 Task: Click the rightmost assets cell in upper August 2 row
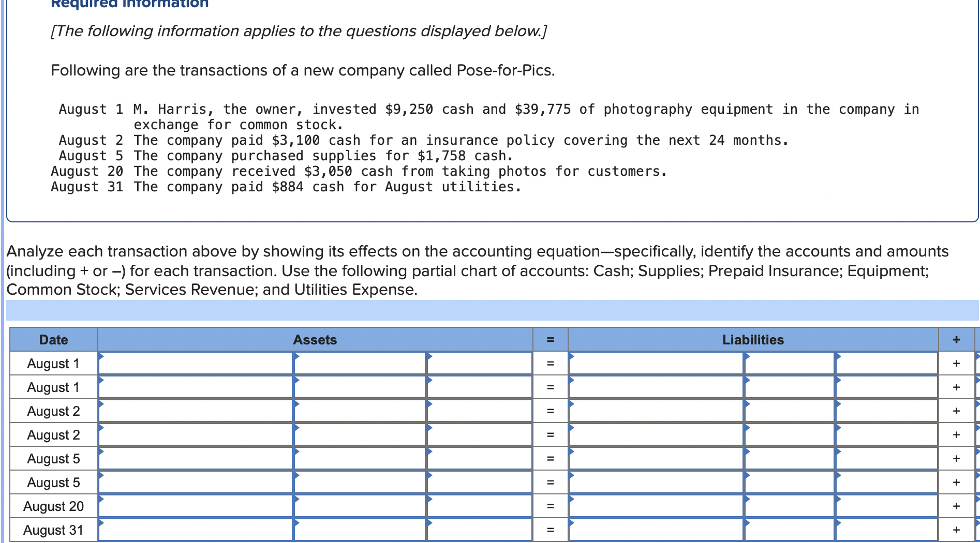(480, 411)
